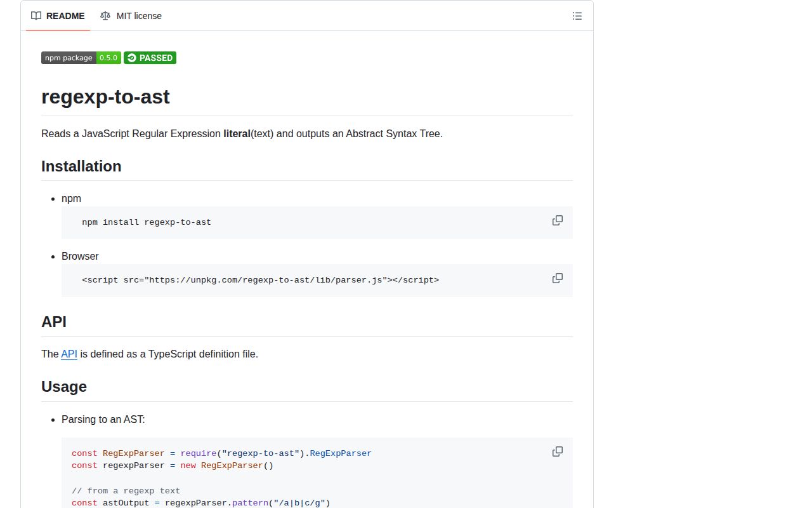This screenshot has width=812, height=508.
Task: Click the Installation section heading
Action: coord(81,166)
